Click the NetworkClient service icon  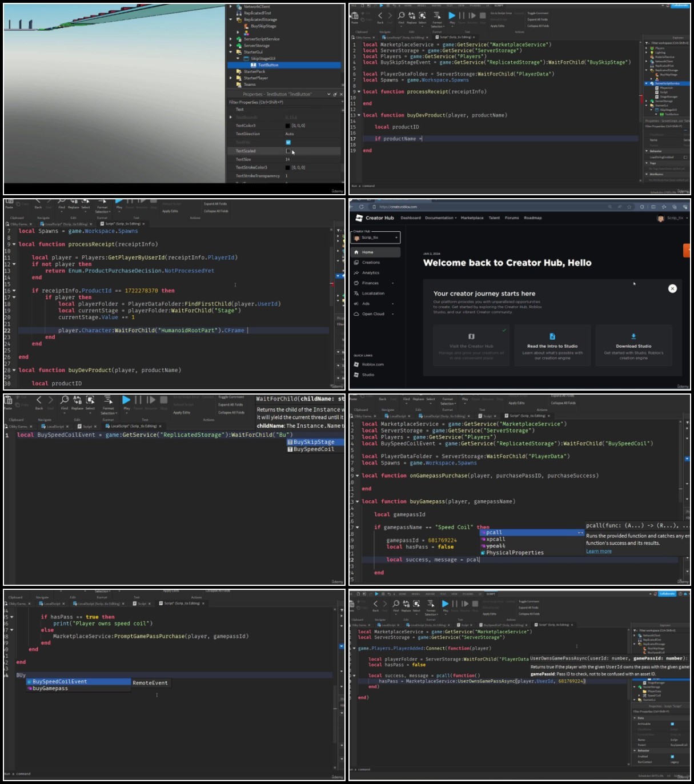[239, 7]
